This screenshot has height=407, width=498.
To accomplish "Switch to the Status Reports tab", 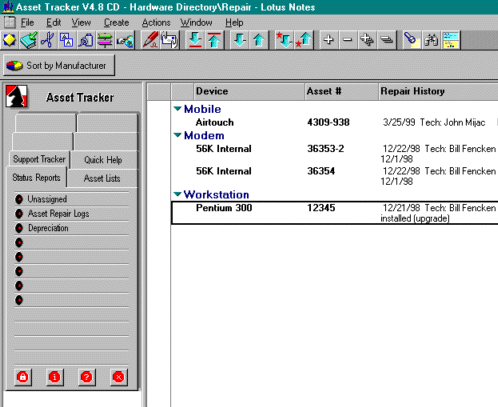I will click(x=36, y=177).
